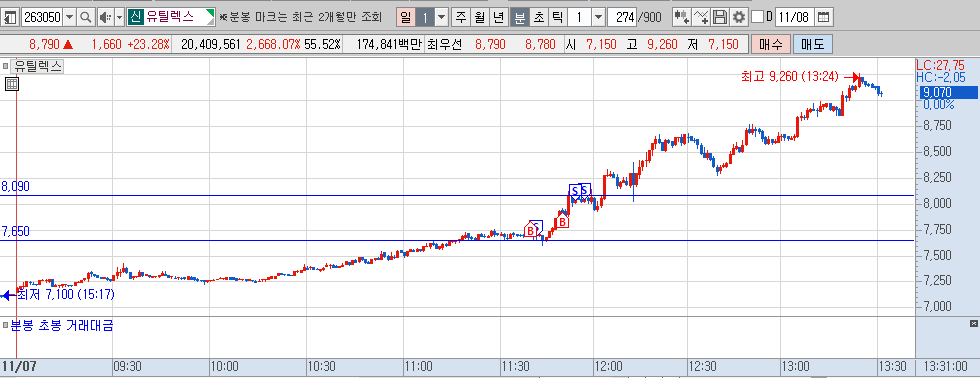Add indicator line chart icon

[701, 17]
